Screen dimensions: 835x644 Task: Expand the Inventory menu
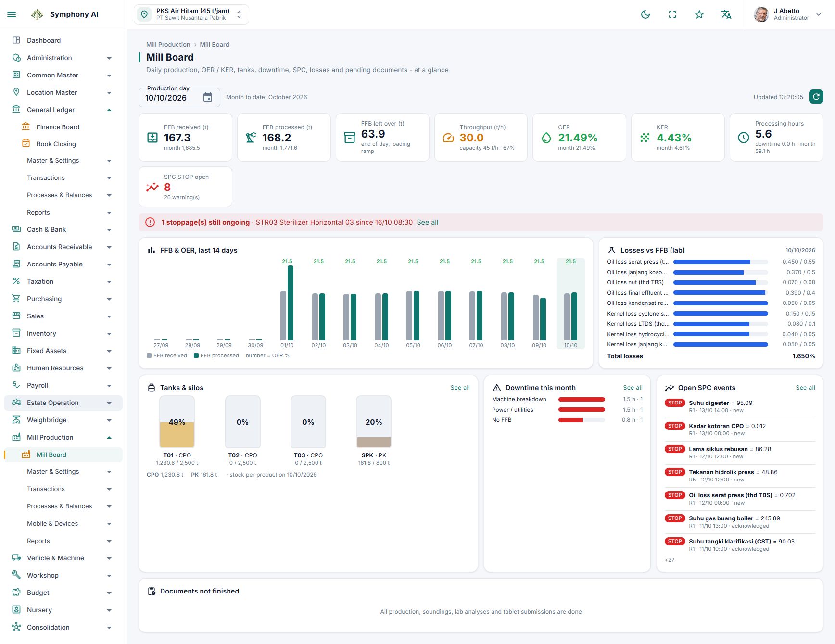[63, 333]
